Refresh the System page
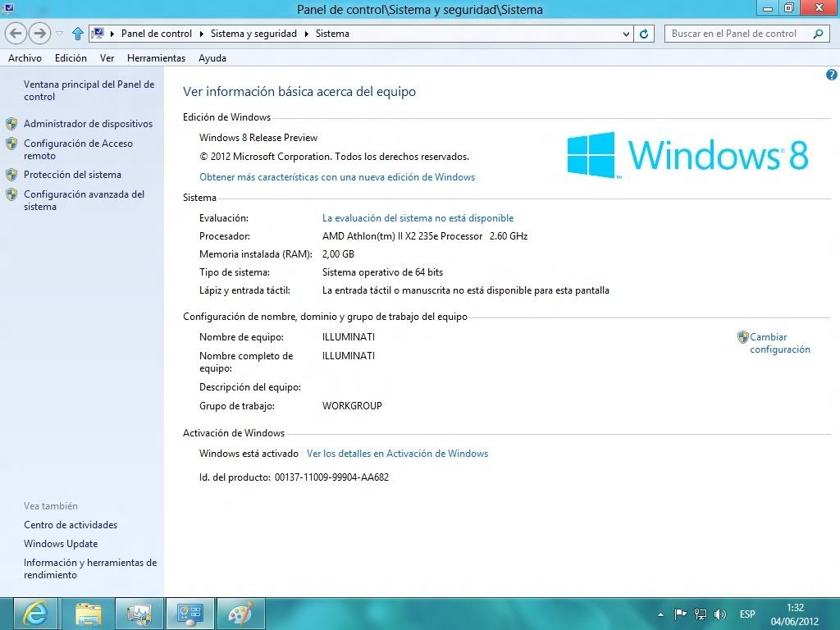840x630 pixels. point(644,34)
